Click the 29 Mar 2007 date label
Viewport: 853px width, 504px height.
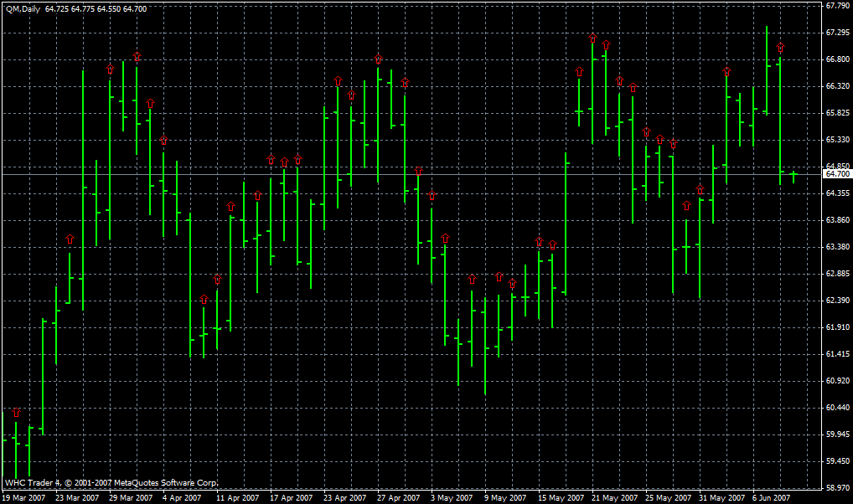(x=131, y=497)
